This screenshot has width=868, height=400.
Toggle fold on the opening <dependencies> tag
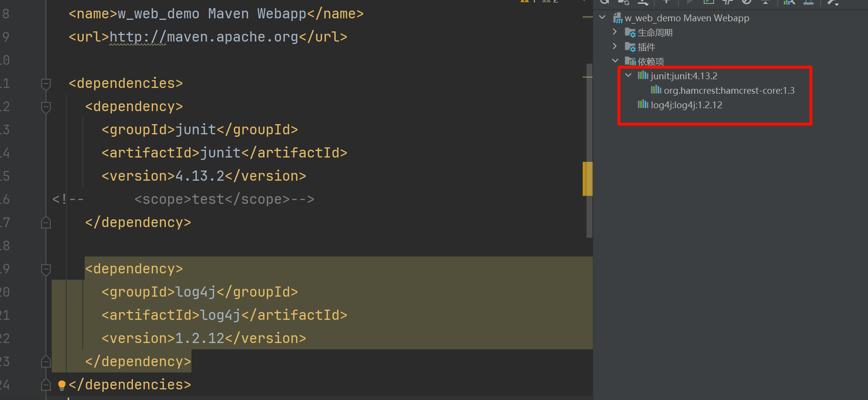tap(46, 84)
